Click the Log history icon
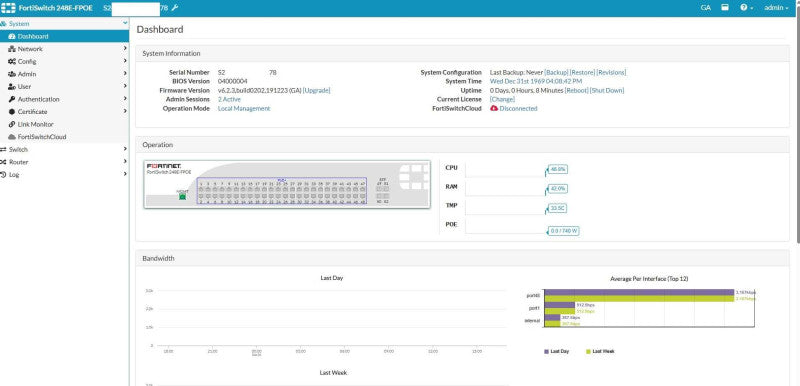Screen dimensions: 800x386 pyautogui.click(x=3, y=174)
